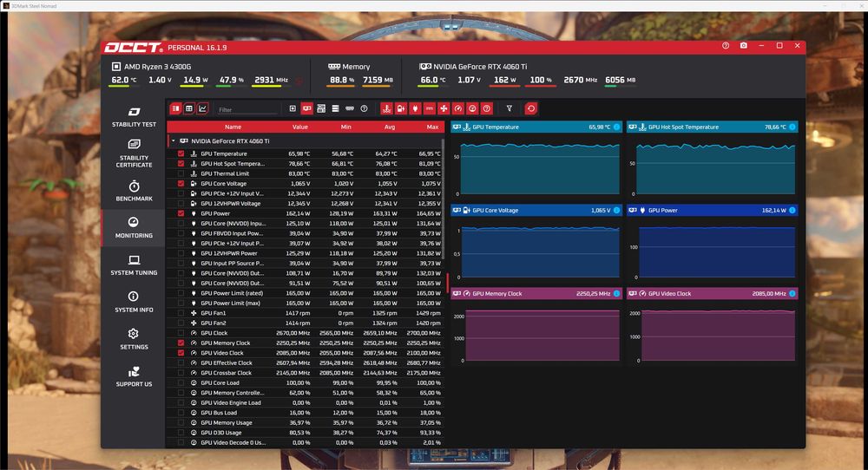The width and height of the screenshot is (868, 470).
Task: Select the GPU Fan1 row
Action: click(306, 313)
